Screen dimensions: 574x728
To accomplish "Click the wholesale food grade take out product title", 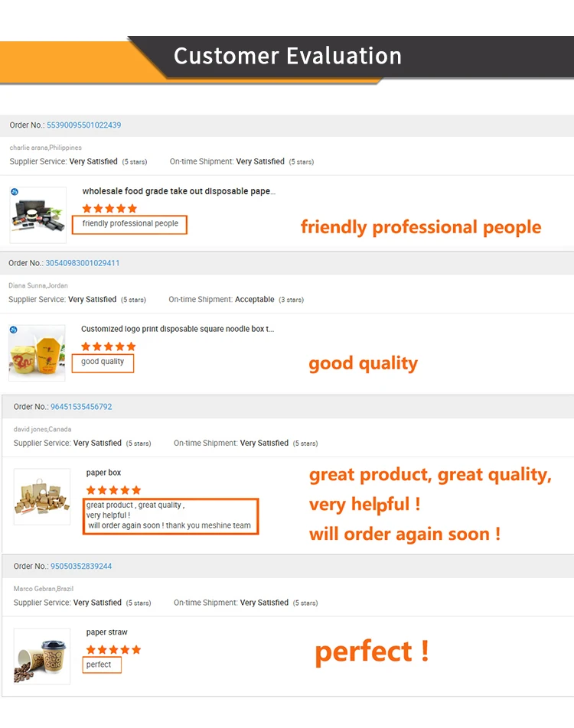I will click(x=179, y=191).
